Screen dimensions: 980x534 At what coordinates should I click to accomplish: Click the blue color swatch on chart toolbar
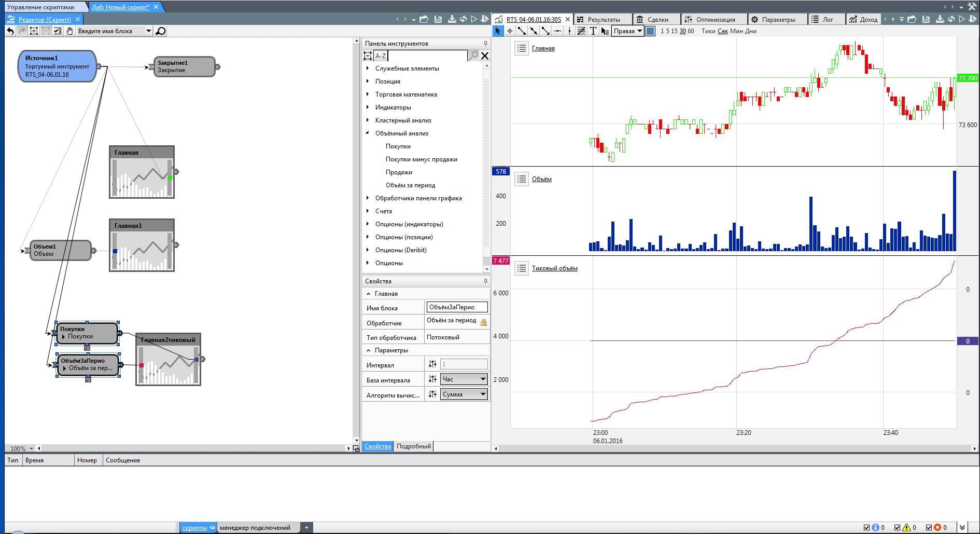650,31
